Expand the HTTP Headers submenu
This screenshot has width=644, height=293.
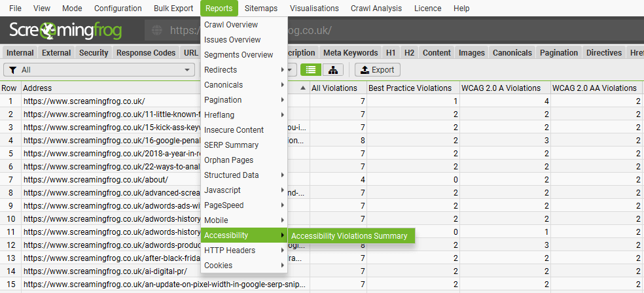pos(244,250)
